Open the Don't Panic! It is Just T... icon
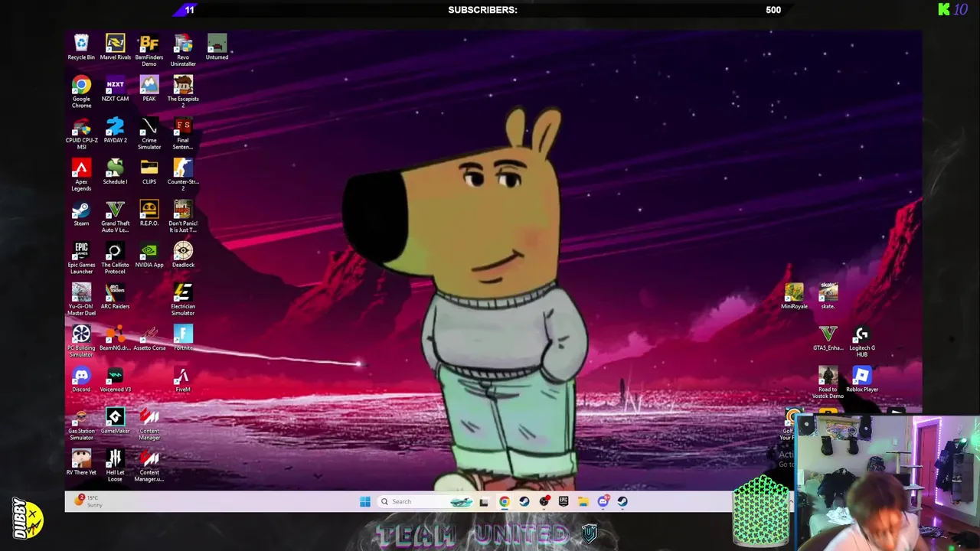The width and height of the screenshot is (980, 551). [x=183, y=216]
